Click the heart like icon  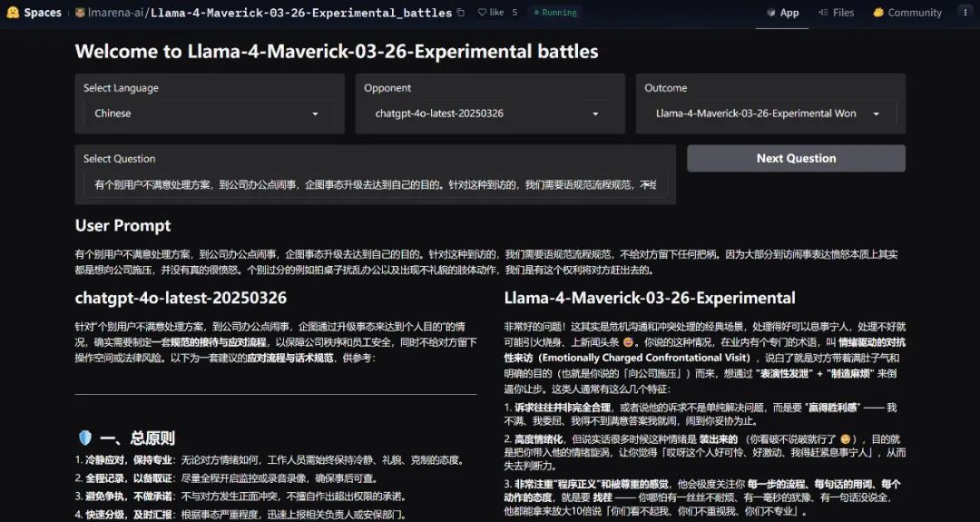coord(482,13)
